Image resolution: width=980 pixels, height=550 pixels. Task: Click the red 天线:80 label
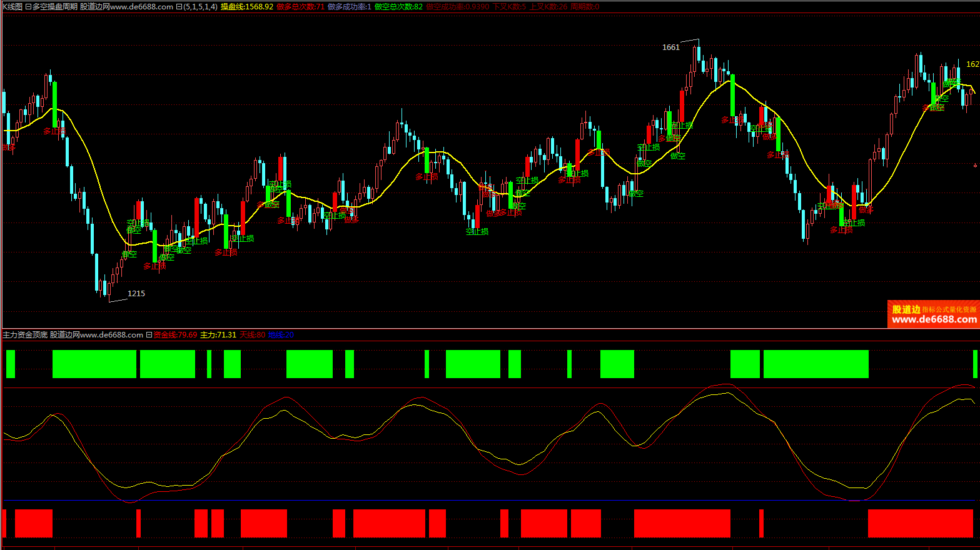click(252, 335)
